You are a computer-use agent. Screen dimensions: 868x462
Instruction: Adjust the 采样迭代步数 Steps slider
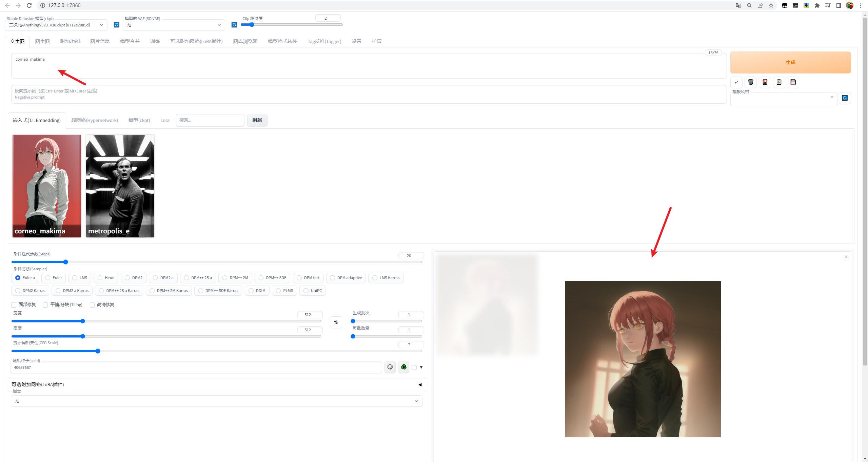coord(217,262)
